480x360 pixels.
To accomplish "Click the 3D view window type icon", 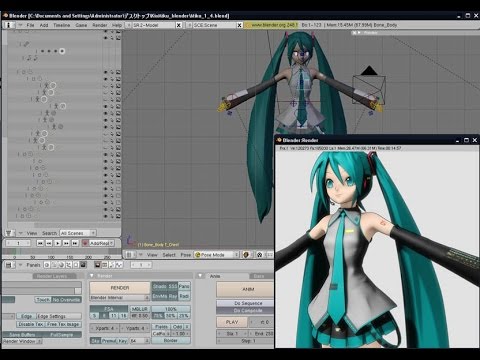I will point(129,255).
